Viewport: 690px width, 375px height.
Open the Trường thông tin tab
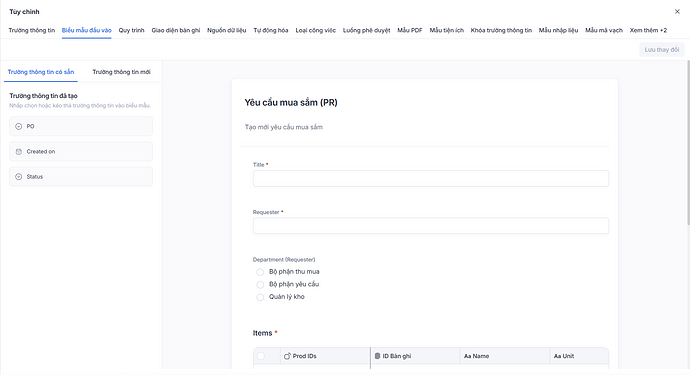pyautogui.click(x=32, y=30)
